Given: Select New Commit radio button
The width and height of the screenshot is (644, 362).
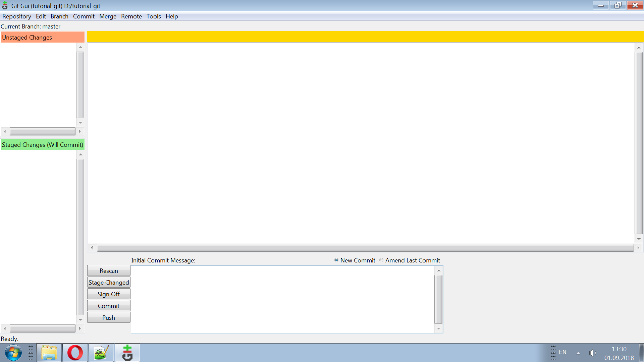Looking at the screenshot, I should 336,260.
